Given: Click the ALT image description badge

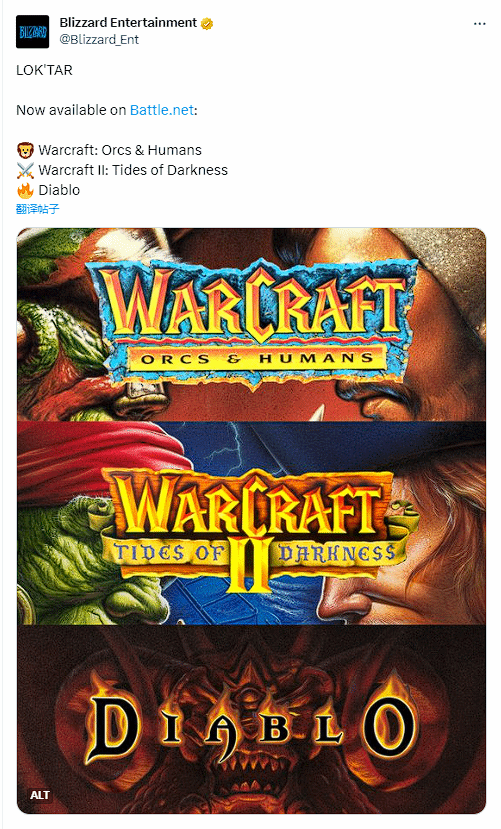Looking at the screenshot, I should pyautogui.click(x=40, y=795).
